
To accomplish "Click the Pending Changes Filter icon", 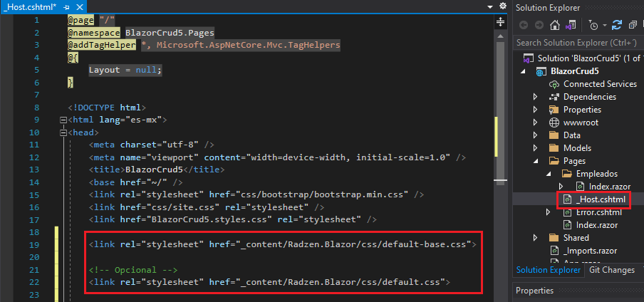I will click(593, 26).
